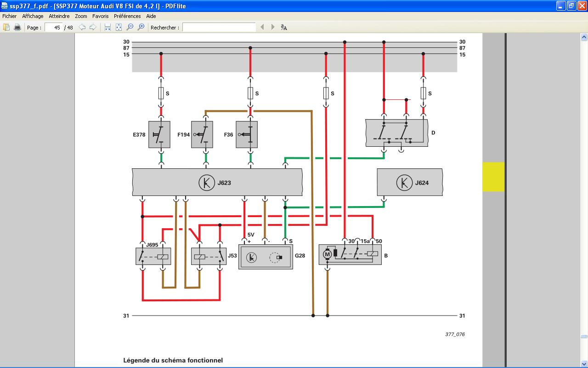Click the previous search result arrow

(261, 27)
